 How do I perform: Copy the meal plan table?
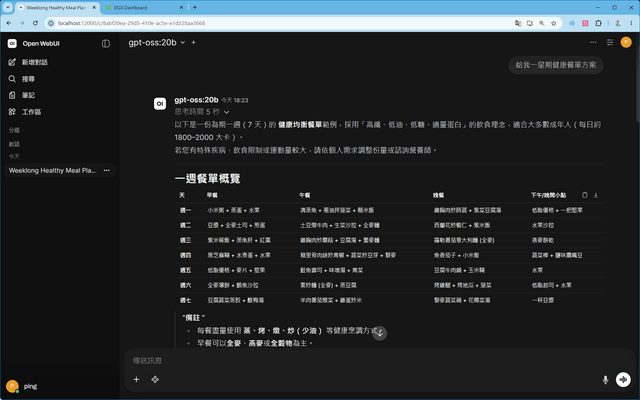tap(584, 195)
